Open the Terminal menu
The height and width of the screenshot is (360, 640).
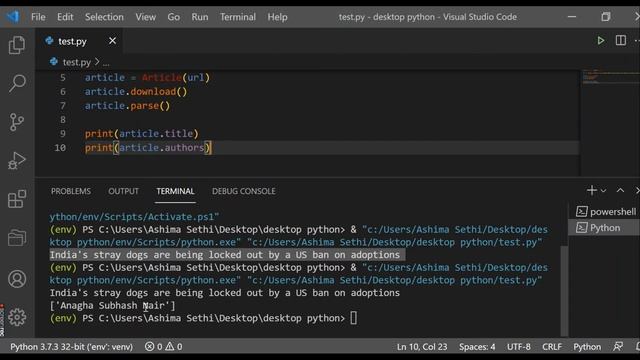tap(238, 17)
